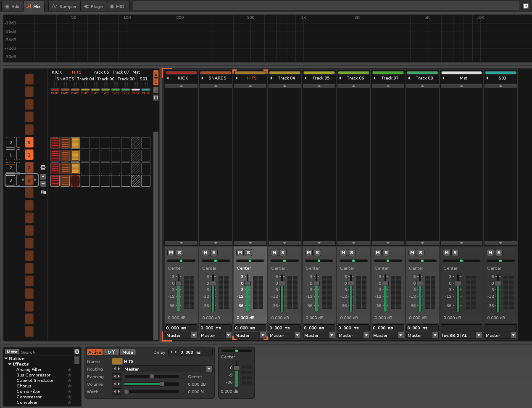Viewport: 532px width, 408px height.
Task: Open the Sampler tab
Action: (x=64, y=6)
